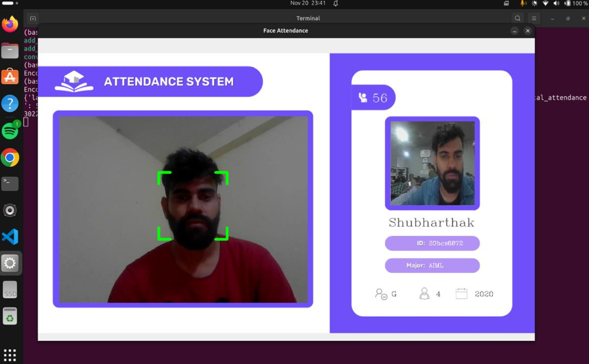This screenshot has height=364, width=589.
Task: Click al_attendance text in the Terminal
Action: coord(561,98)
